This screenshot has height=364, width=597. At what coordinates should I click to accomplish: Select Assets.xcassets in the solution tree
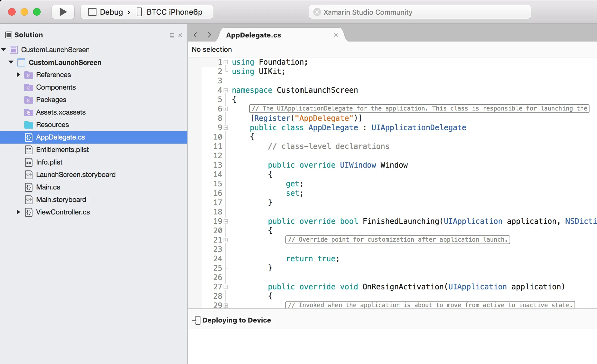(61, 112)
